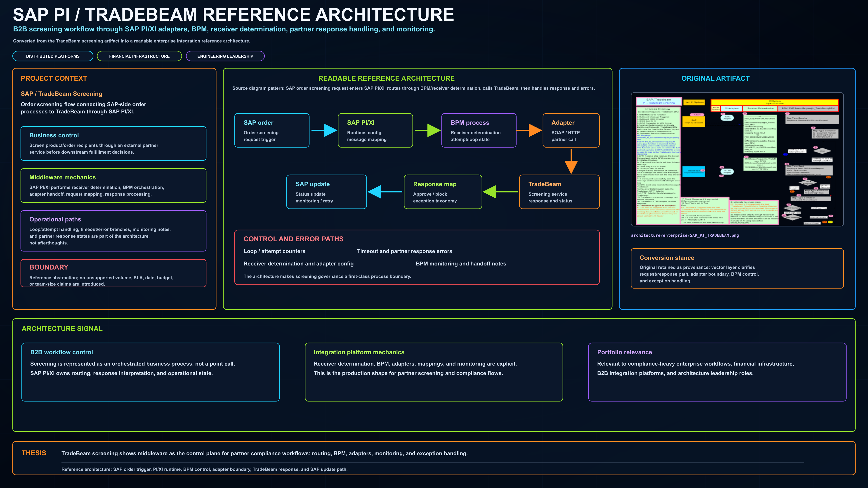
Task: Click the DISTRIBUTED PLATFORMS tag pill
Action: click(53, 56)
